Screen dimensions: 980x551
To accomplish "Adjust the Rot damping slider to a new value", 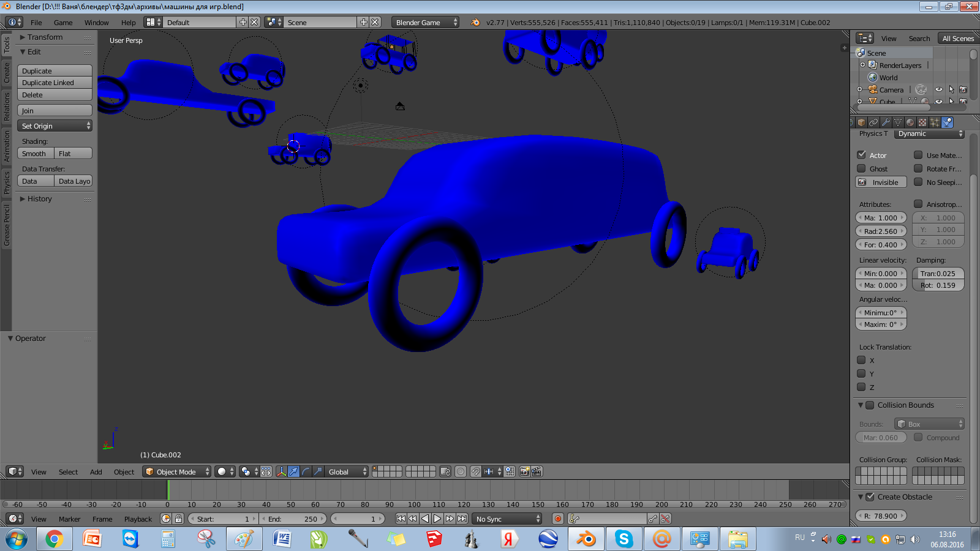I will 938,285.
